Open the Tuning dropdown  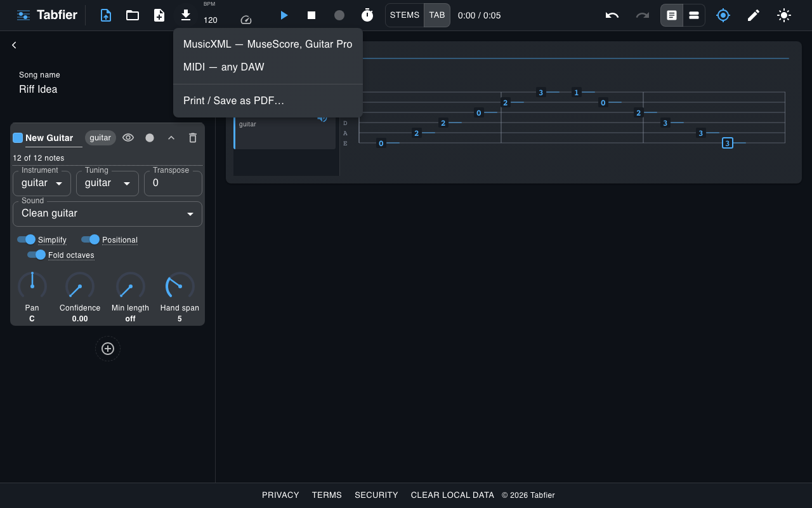click(x=107, y=183)
